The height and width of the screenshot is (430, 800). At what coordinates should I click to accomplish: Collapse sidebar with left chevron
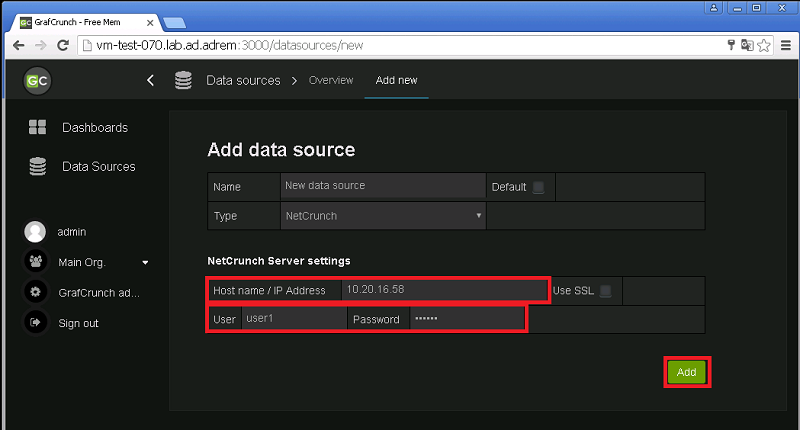[150, 80]
